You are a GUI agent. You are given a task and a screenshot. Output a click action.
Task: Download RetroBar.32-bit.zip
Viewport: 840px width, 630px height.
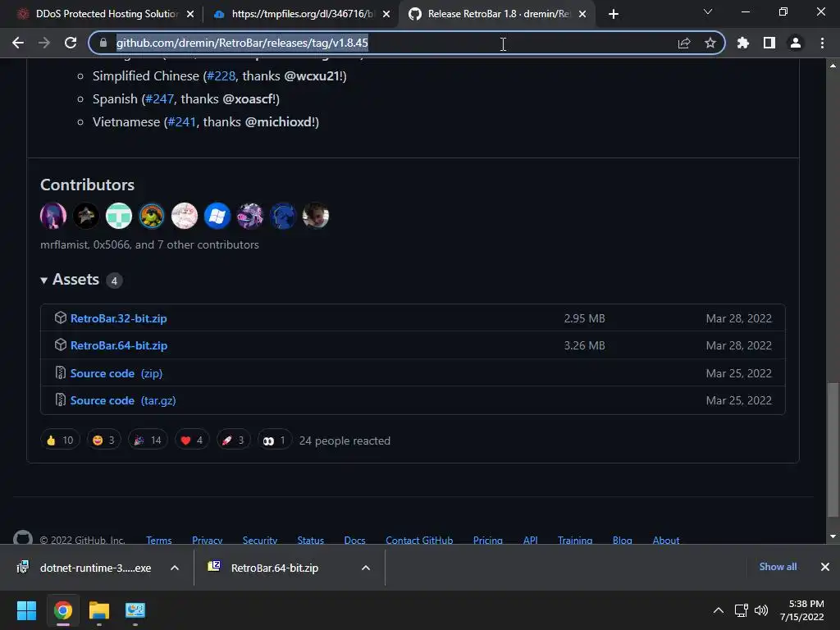coord(118,318)
